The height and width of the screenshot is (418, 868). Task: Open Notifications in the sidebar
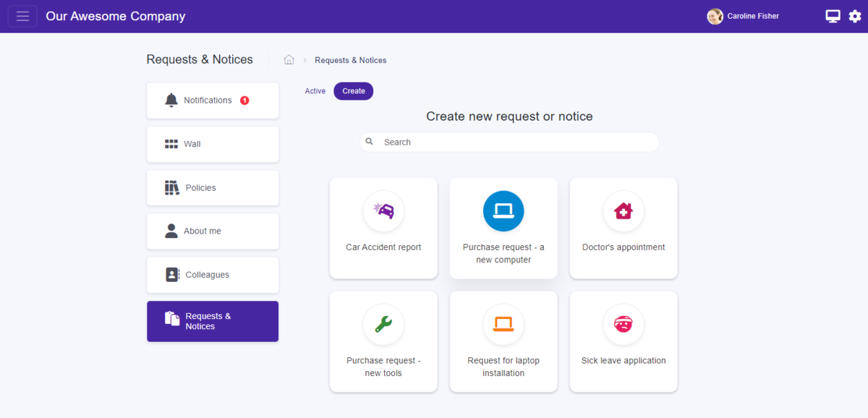pyautogui.click(x=213, y=101)
